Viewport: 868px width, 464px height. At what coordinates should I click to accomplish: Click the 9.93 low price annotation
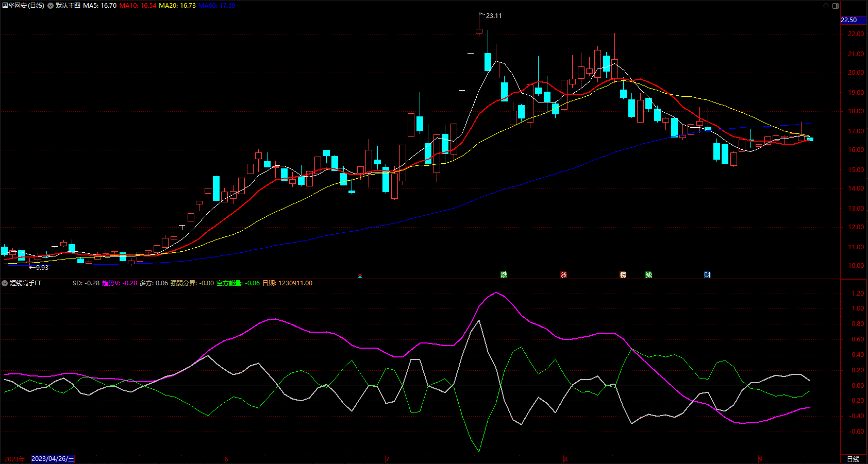tap(42, 268)
